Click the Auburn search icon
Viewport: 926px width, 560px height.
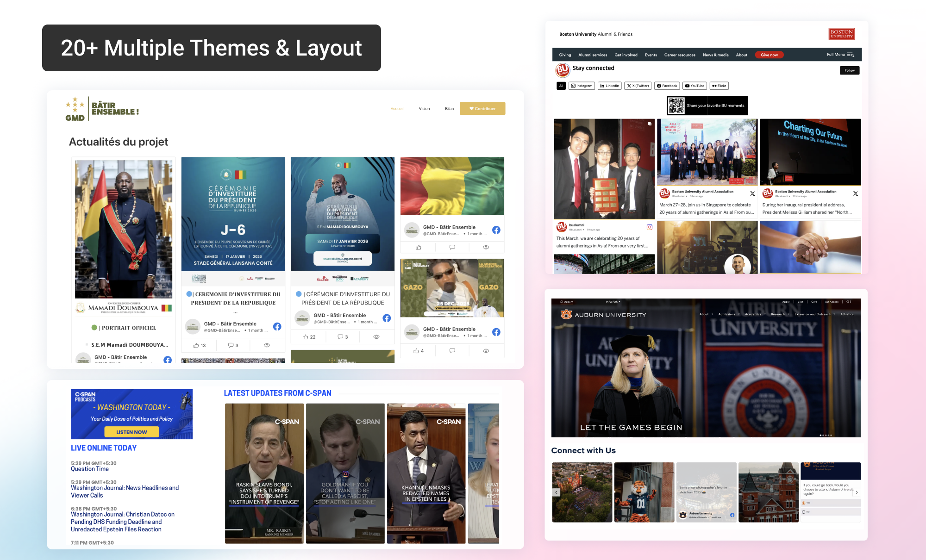(848, 302)
